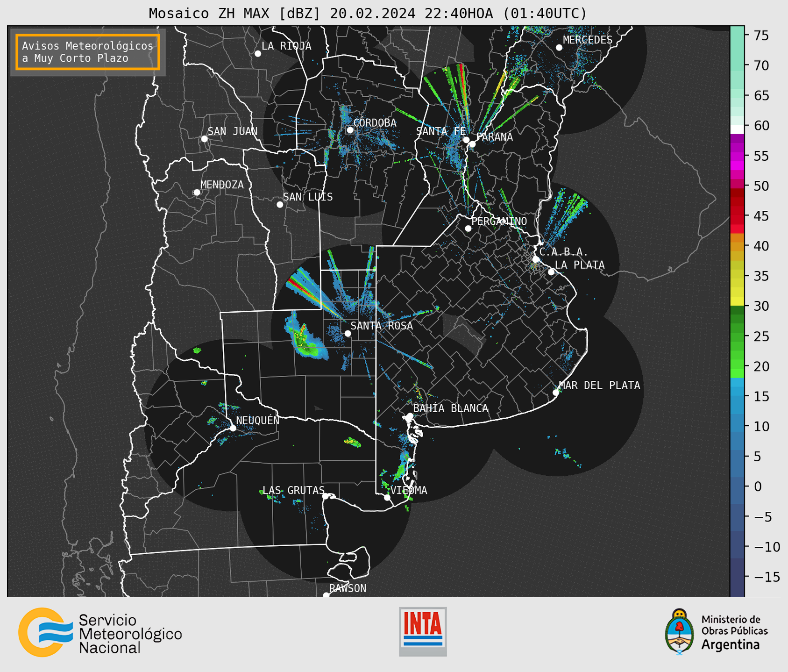Image resolution: width=788 pixels, height=672 pixels.
Task: Click the CÓRDOBA city marker dot
Action: coord(350,130)
